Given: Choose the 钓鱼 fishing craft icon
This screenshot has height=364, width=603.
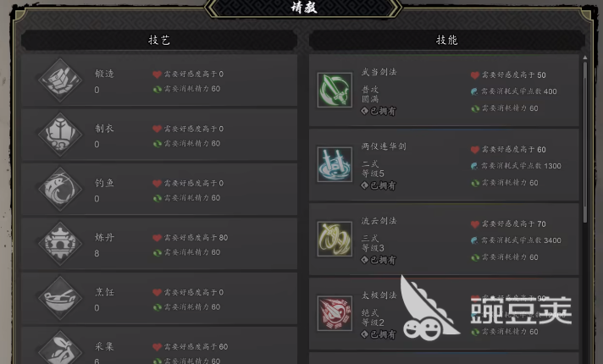Looking at the screenshot, I should point(60,189).
